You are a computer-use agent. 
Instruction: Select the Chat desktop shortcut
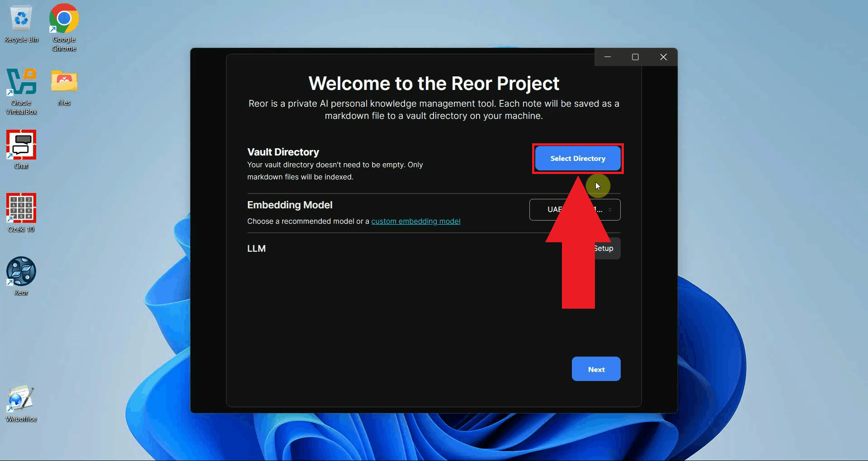(21, 150)
